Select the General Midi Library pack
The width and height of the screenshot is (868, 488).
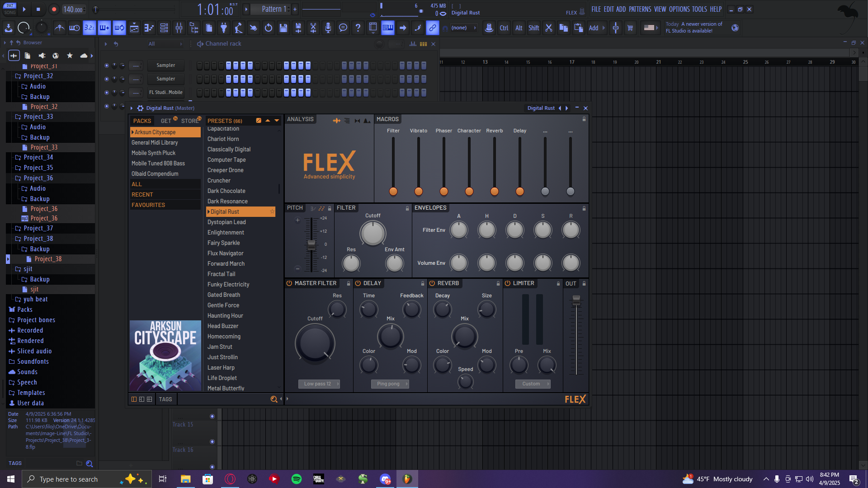(x=155, y=143)
